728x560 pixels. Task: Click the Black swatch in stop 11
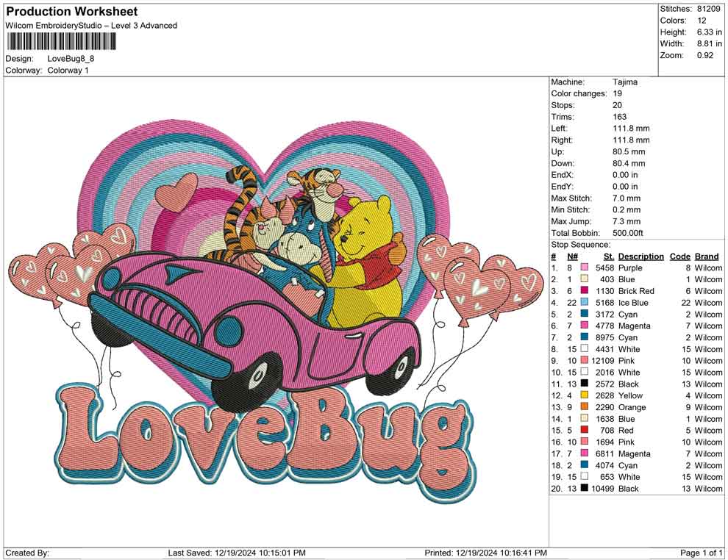tap(585, 384)
